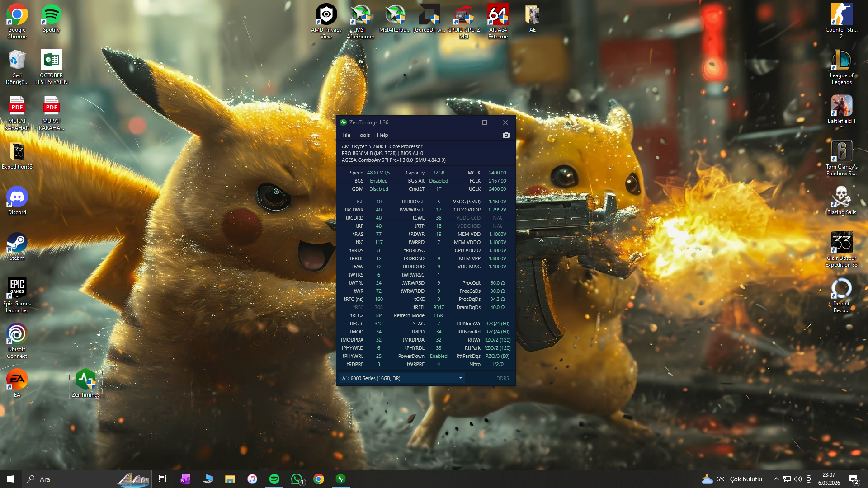The image size is (868, 488).
Task: Open the Tools menu in ZenTimings
Action: [363, 135]
